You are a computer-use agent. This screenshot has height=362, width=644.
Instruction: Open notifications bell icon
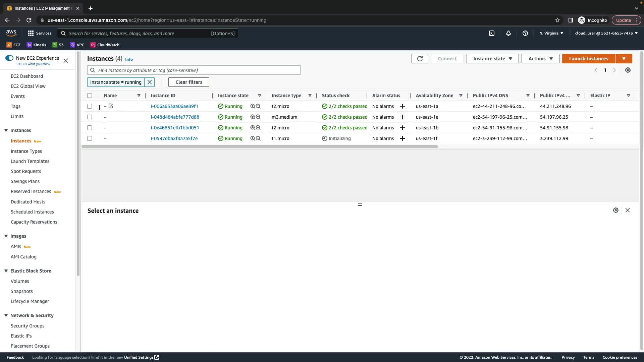point(508,33)
